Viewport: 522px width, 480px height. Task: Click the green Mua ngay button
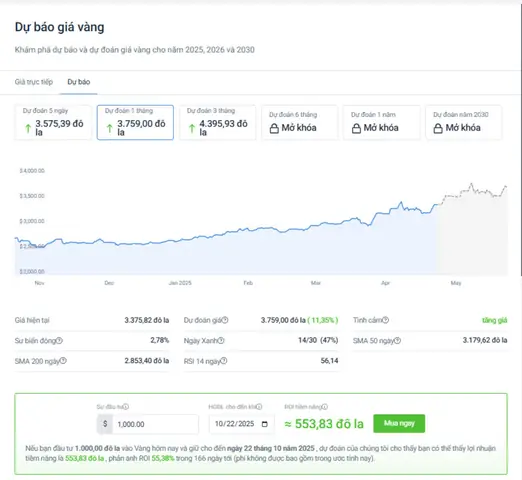click(399, 423)
